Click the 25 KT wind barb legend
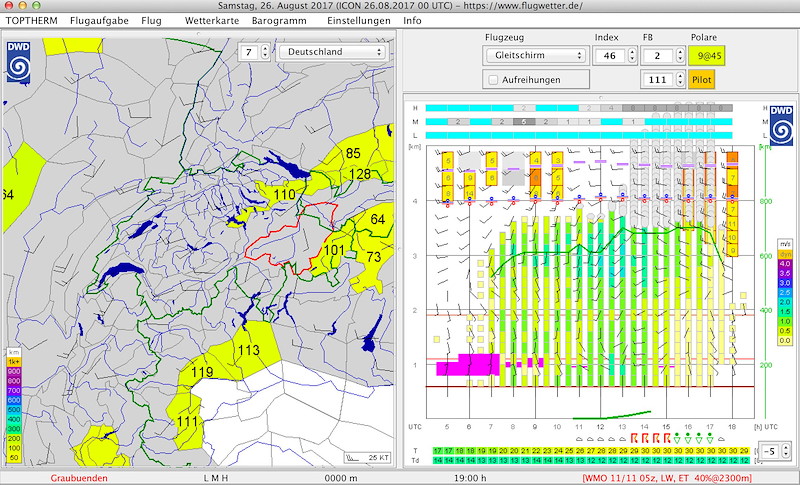This screenshot has width=800, height=485. coord(367,457)
